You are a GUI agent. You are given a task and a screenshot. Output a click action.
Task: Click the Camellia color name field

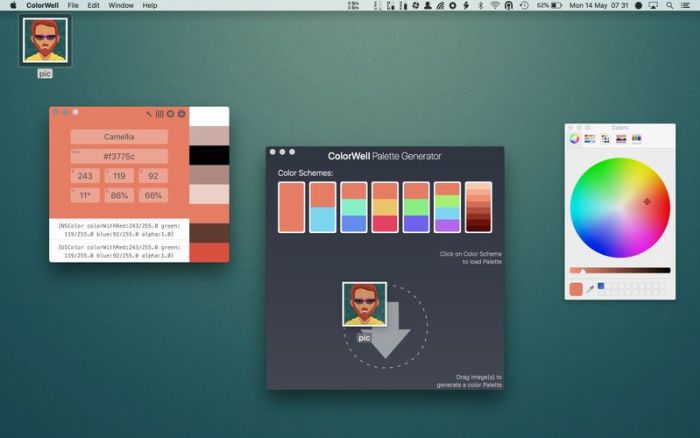point(119,136)
